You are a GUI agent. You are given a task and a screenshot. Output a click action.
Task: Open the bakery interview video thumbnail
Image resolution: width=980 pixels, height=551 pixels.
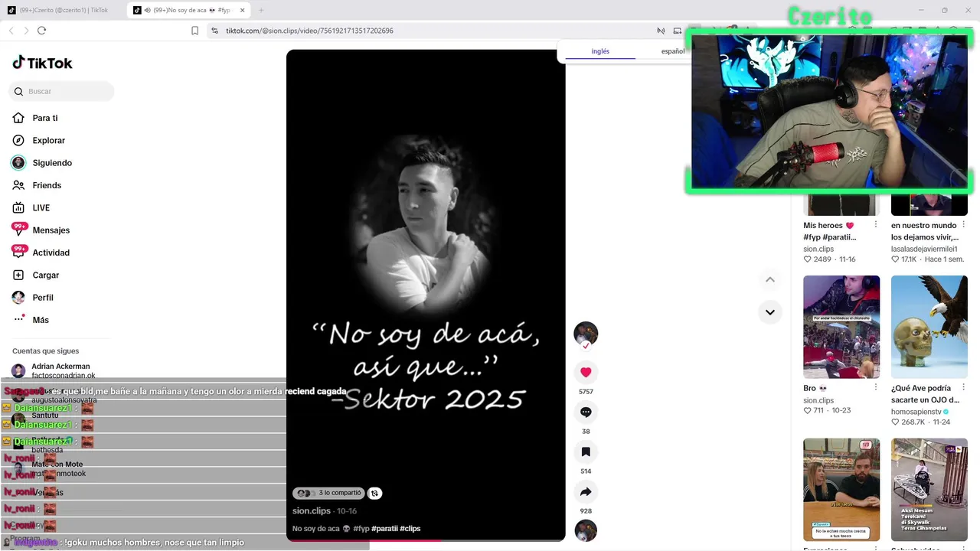click(x=841, y=490)
